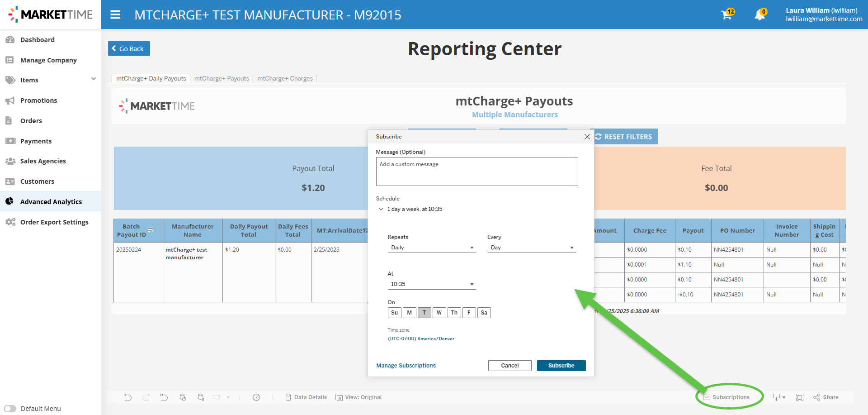This screenshot has height=415, width=868.
Task: Open the Promotions sidebar item
Action: click(x=38, y=100)
